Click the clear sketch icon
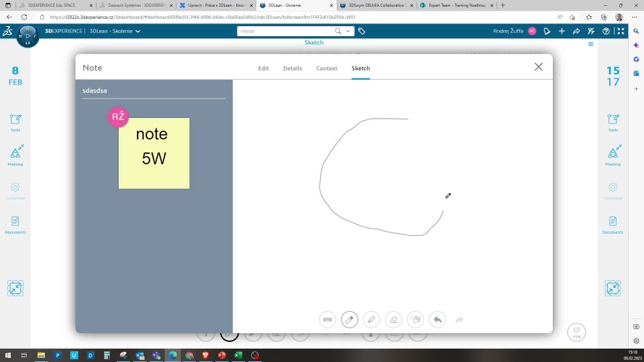 415,320
